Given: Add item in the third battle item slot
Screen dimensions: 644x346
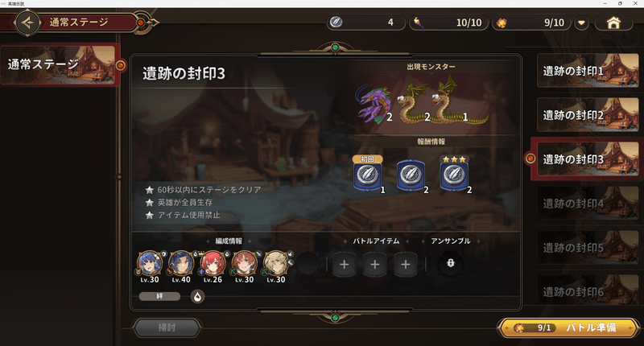Looking at the screenshot, I should [406, 264].
